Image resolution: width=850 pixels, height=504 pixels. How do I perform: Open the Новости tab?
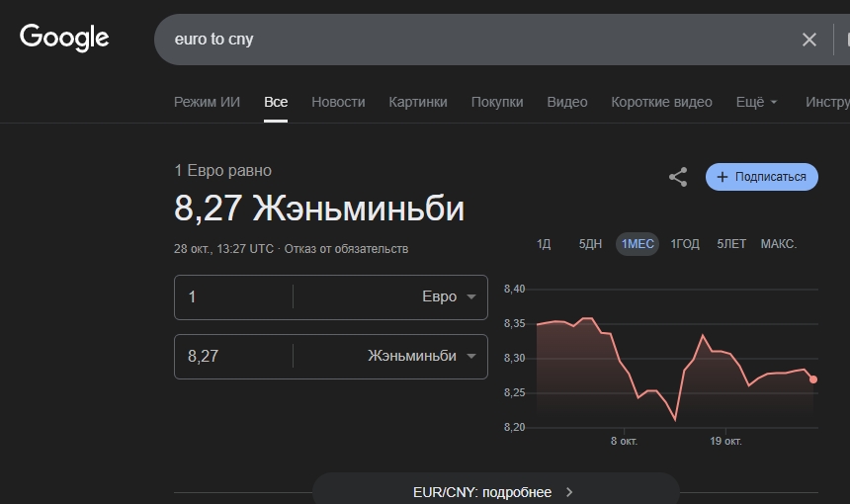coord(338,102)
